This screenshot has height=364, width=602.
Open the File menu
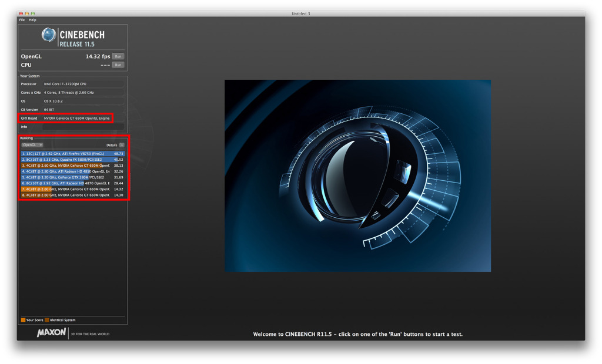22,20
